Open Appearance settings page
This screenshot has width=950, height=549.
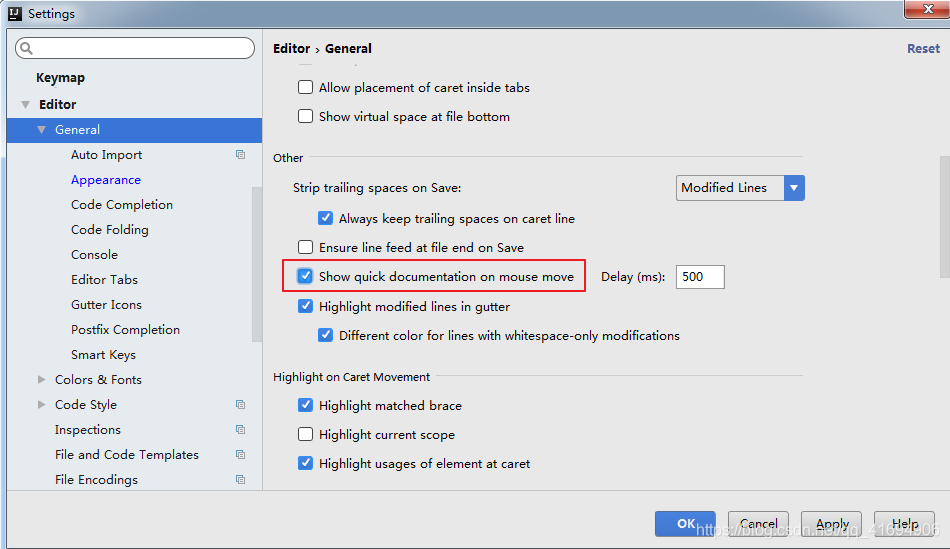(x=105, y=180)
